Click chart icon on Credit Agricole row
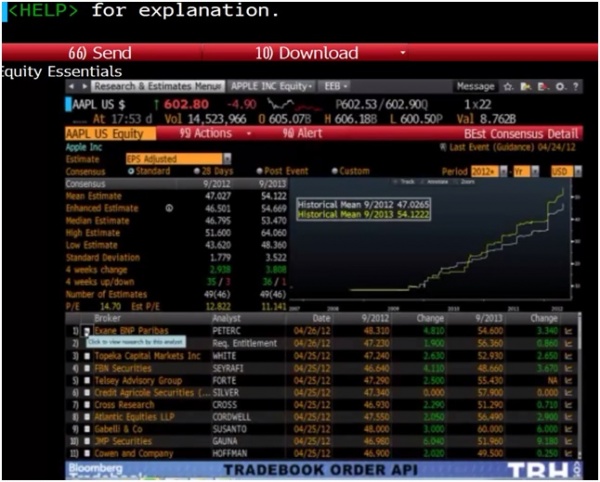600x482 pixels. [568, 393]
